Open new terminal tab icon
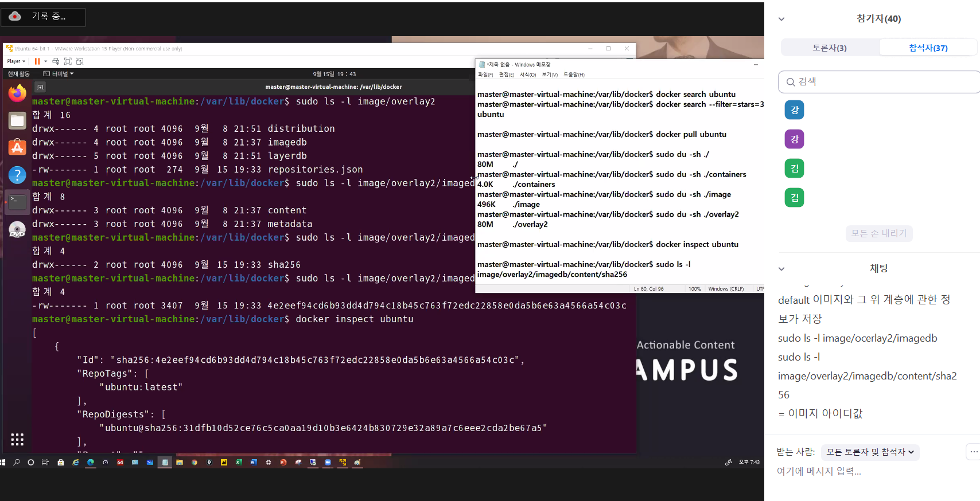 click(40, 87)
